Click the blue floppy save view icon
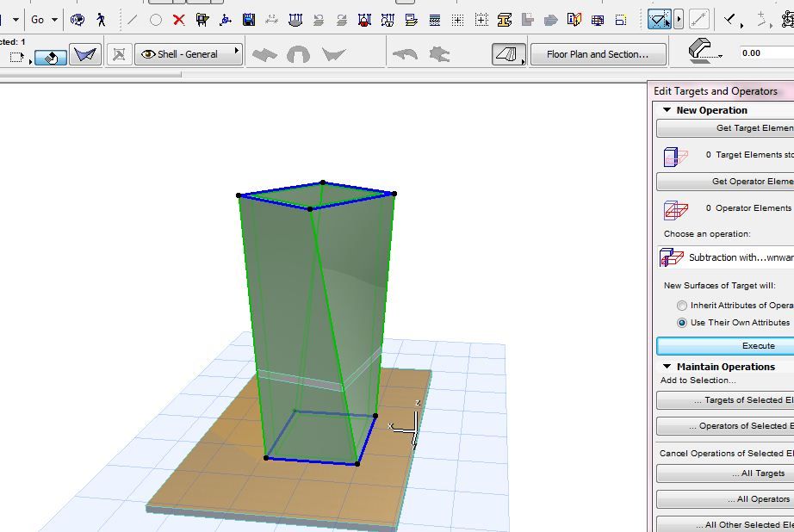The height and width of the screenshot is (532, 794). pyautogui.click(x=249, y=20)
